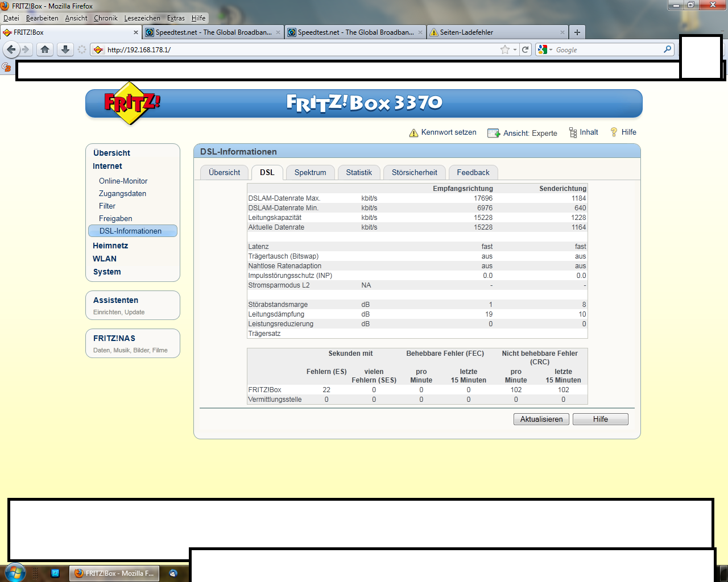
Task: Click the Vermittlungsstelle row label
Action: pos(275,400)
